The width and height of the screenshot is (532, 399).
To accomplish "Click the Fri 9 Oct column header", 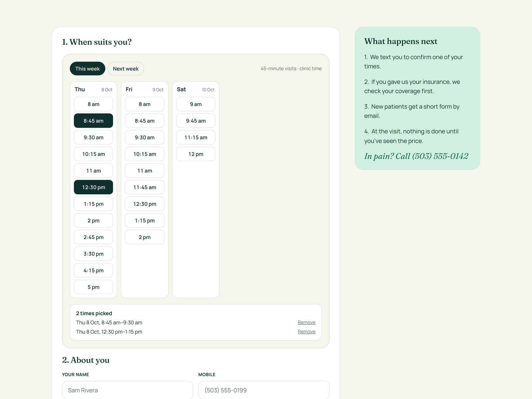I will click(x=145, y=89).
